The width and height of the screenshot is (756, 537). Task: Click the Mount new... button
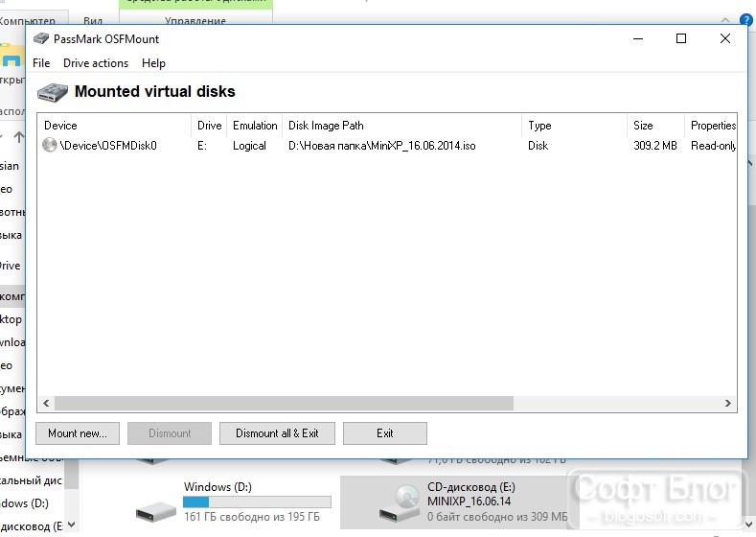[78, 433]
